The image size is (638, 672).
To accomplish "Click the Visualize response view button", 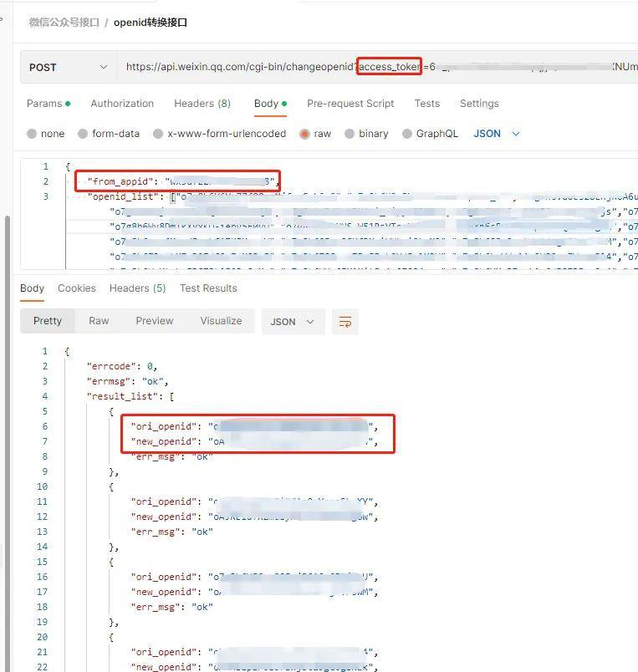I will tap(221, 321).
